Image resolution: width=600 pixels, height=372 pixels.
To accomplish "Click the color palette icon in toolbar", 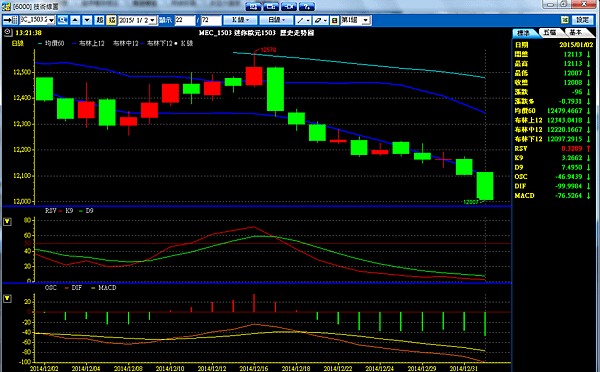I will pyautogui.click(x=334, y=20).
